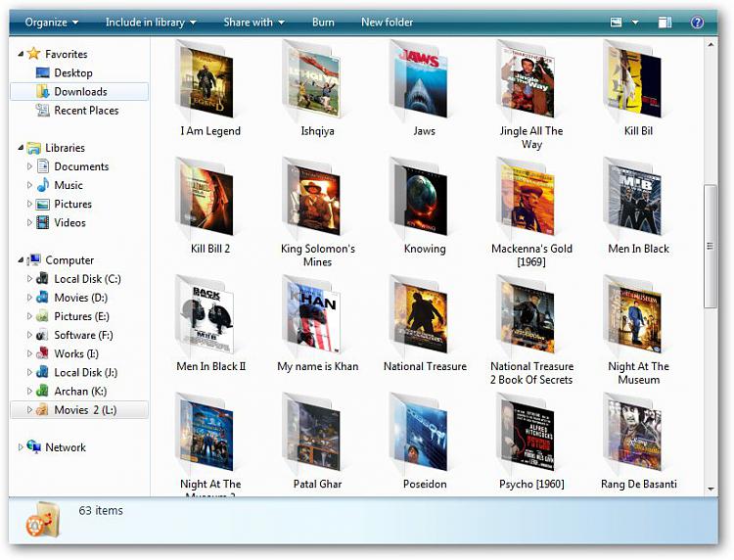The image size is (734, 560).
Task: Expand the Documents library node
Action: pyautogui.click(x=29, y=166)
